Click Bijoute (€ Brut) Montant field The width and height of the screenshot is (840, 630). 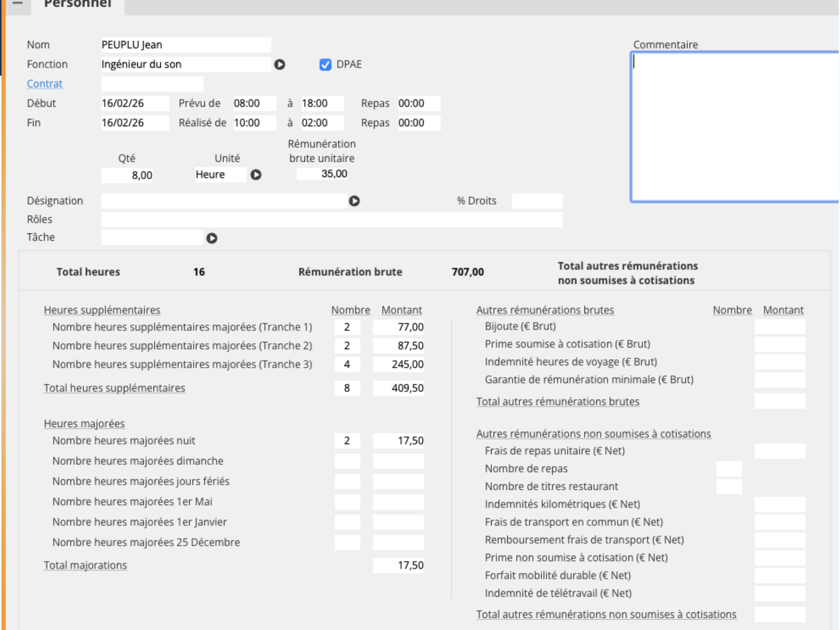coord(780,327)
